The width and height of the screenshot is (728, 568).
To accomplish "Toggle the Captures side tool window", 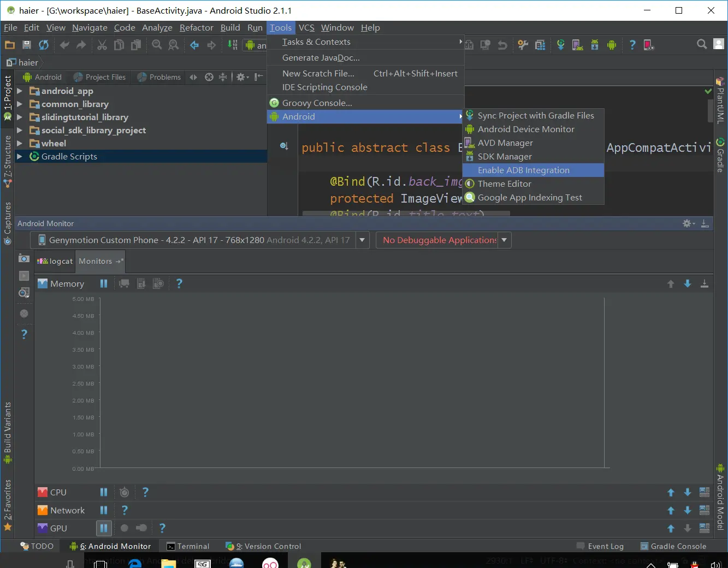I will [x=8, y=223].
